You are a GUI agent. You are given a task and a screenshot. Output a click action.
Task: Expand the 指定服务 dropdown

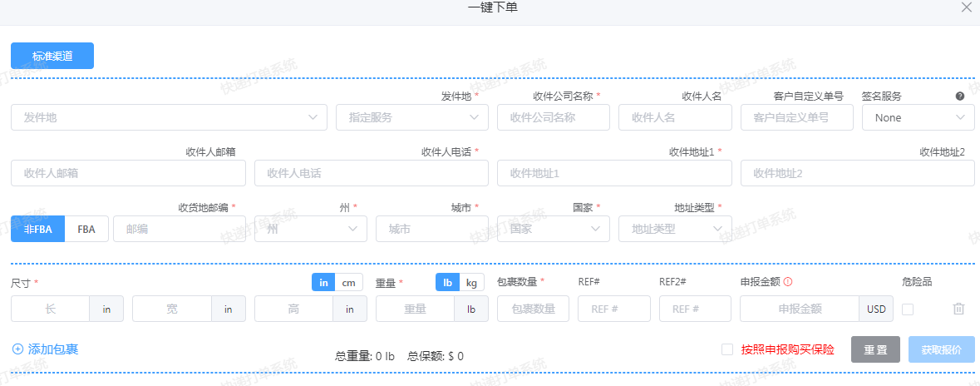[x=412, y=117]
